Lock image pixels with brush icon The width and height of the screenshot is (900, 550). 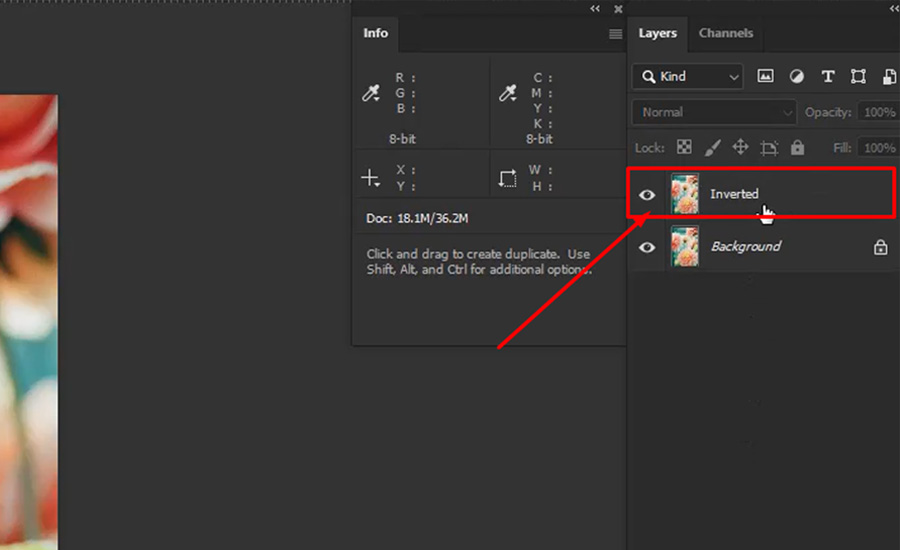pyautogui.click(x=712, y=148)
